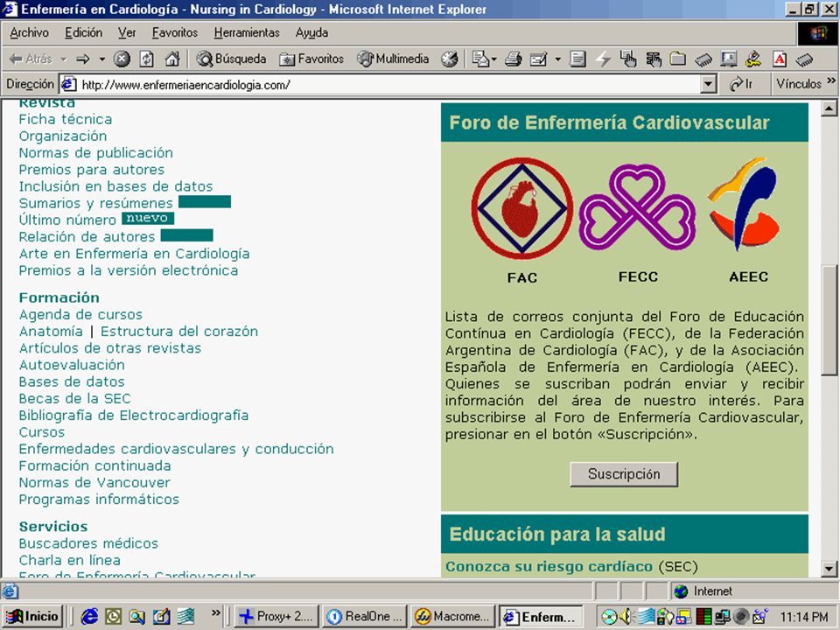Click the FECC purple hearts logo
This screenshot has width=840, height=630.
click(x=637, y=208)
